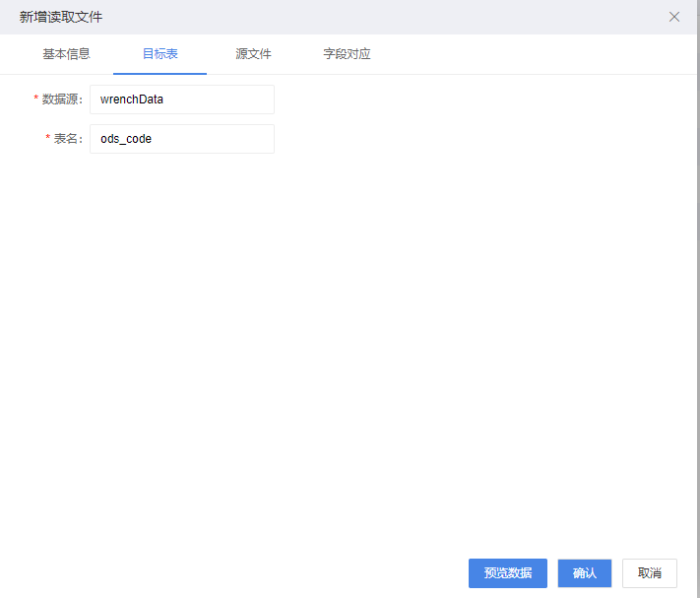Go to the 字段对应 tab
The width and height of the screenshot is (700, 598).
click(347, 54)
